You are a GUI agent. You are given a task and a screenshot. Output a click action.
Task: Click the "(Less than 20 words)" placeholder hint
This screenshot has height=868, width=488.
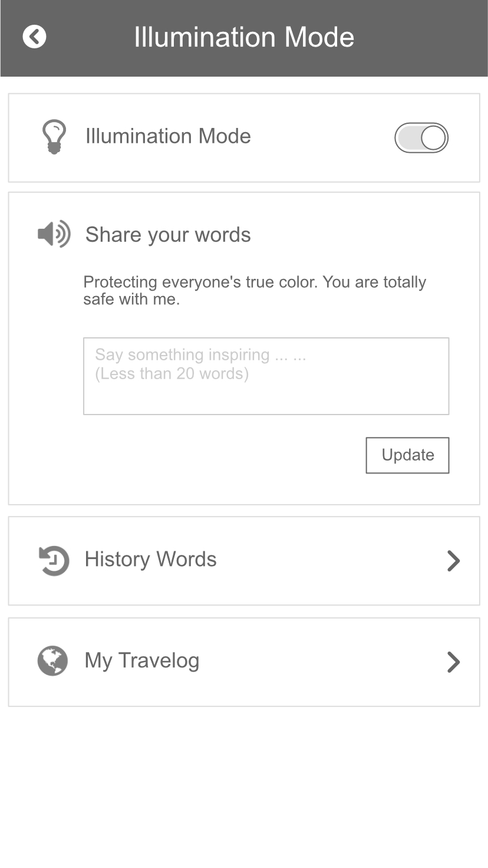pyautogui.click(x=172, y=374)
